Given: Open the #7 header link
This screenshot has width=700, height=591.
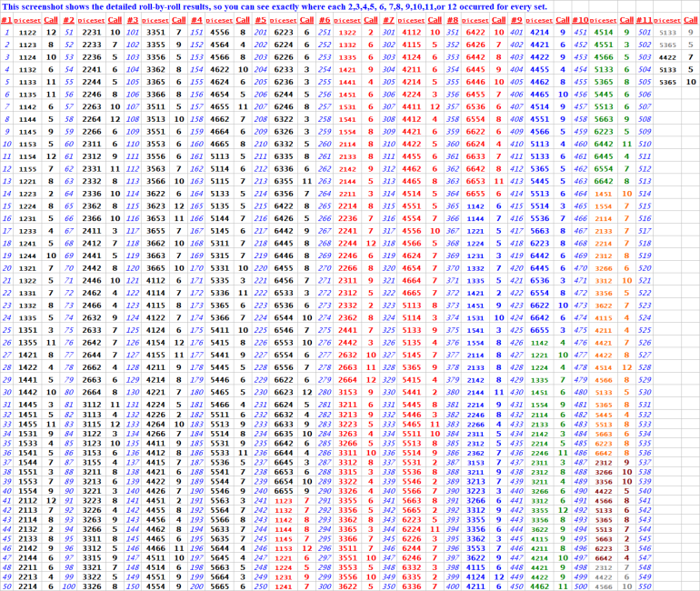Looking at the screenshot, I should click(x=388, y=18).
